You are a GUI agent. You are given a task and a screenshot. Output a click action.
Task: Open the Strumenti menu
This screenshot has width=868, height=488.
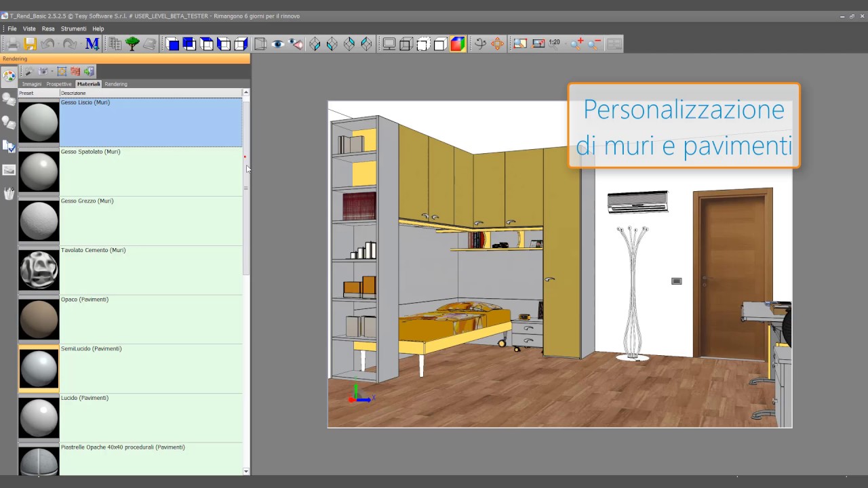[x=73, y=29]
